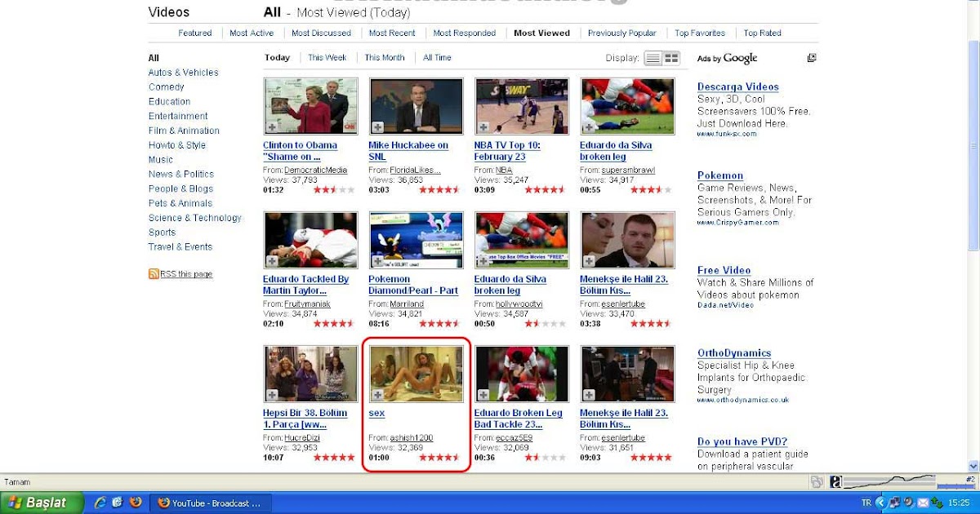Viewport: 980px width, 514px height.
Task: Add NBA TV Top 10 video to QuickList
Action: point(483,126)
